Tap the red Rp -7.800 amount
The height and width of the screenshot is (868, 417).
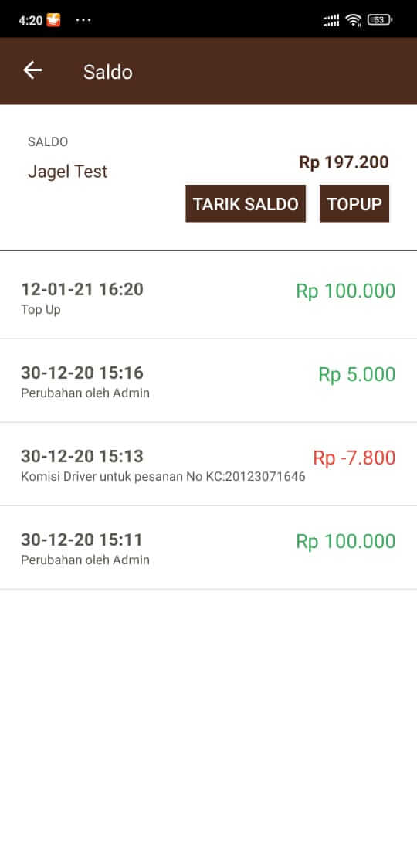[x=354, y=458]
